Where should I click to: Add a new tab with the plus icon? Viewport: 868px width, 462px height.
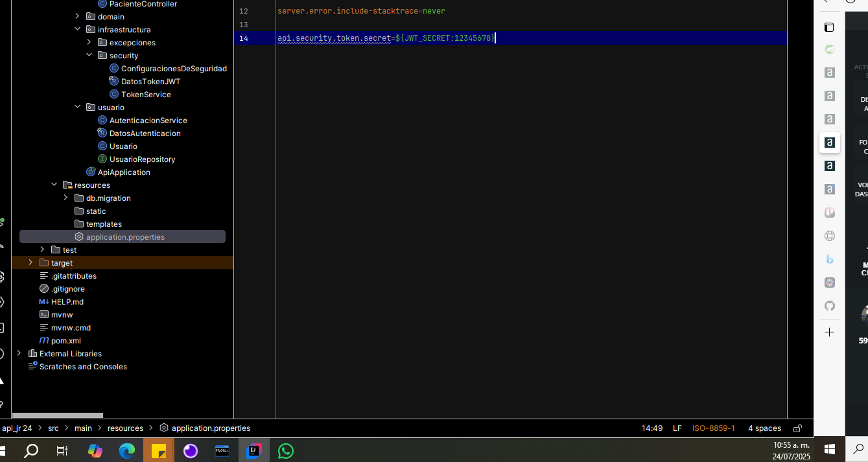(829, 332)
